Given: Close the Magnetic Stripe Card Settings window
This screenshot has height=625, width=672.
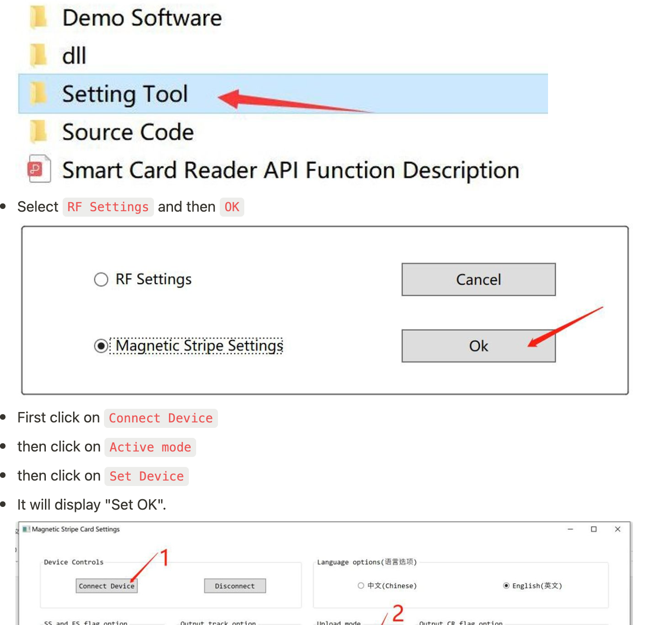Looking at the screenshot, I should 618,529.
